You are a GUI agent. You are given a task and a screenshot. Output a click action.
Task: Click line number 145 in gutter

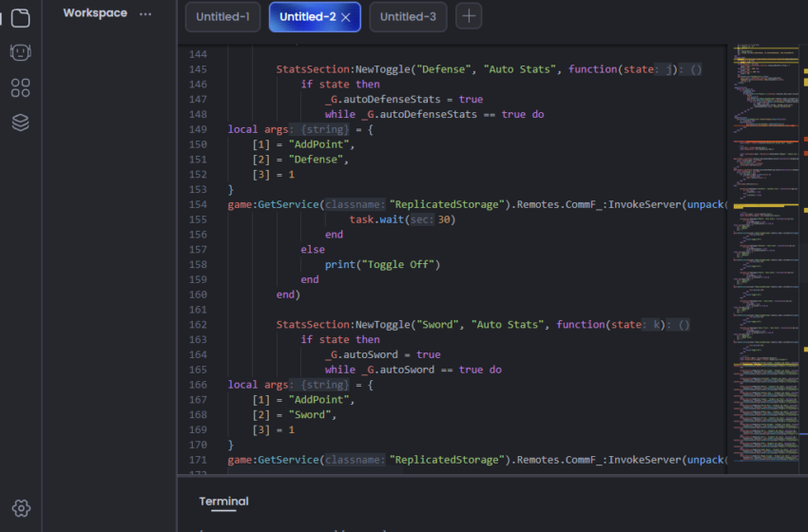tap(198, 69)
